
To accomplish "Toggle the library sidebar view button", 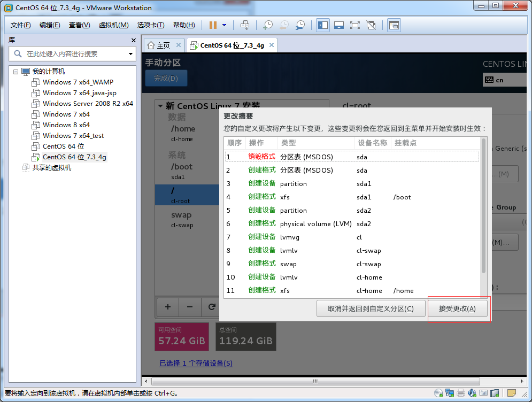I will [x=322, y=25].
